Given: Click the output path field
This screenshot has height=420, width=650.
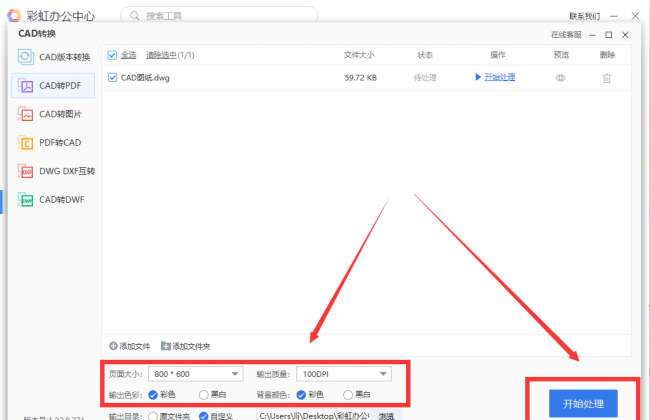Looking at the screenshot, I should click(x=314, y=415).
